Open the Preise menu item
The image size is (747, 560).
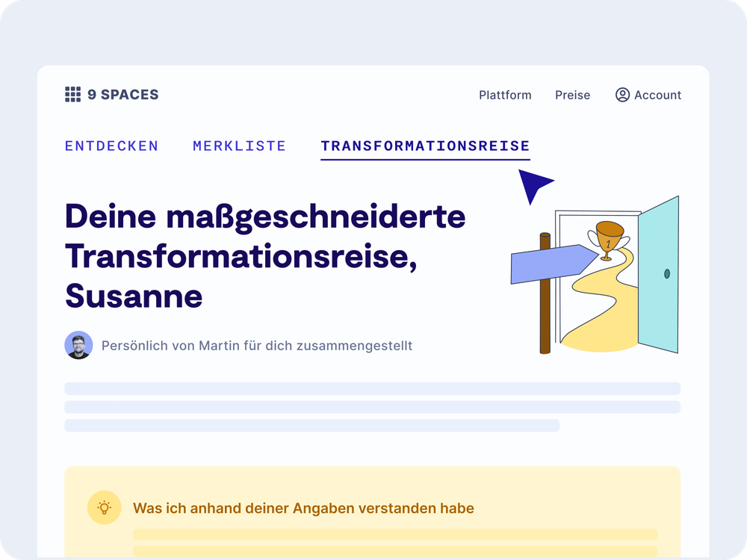[x=572, y=95]
